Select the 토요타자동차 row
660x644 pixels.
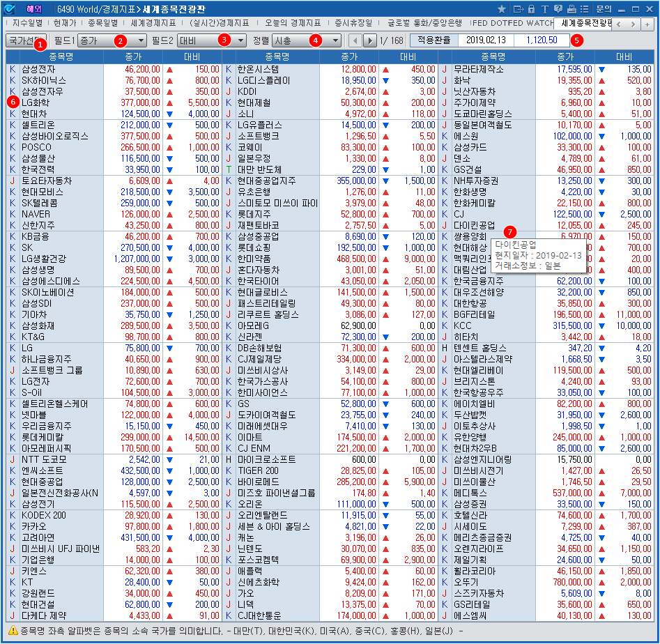coord(114,181)
